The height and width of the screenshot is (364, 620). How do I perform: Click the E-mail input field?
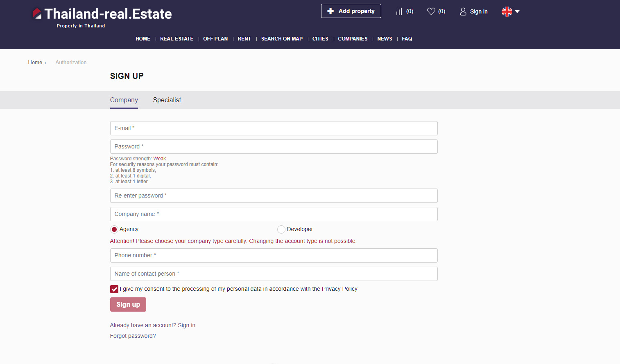[274, 128]
